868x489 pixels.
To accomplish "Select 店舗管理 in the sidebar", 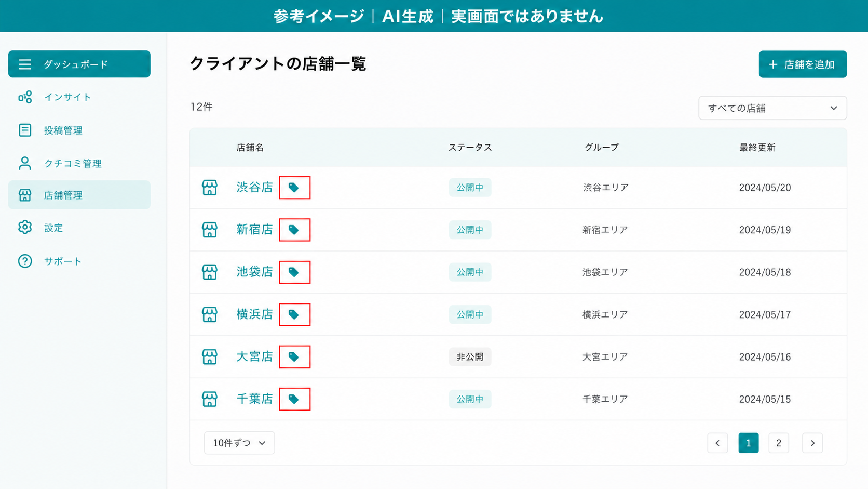I will [79, 195].
